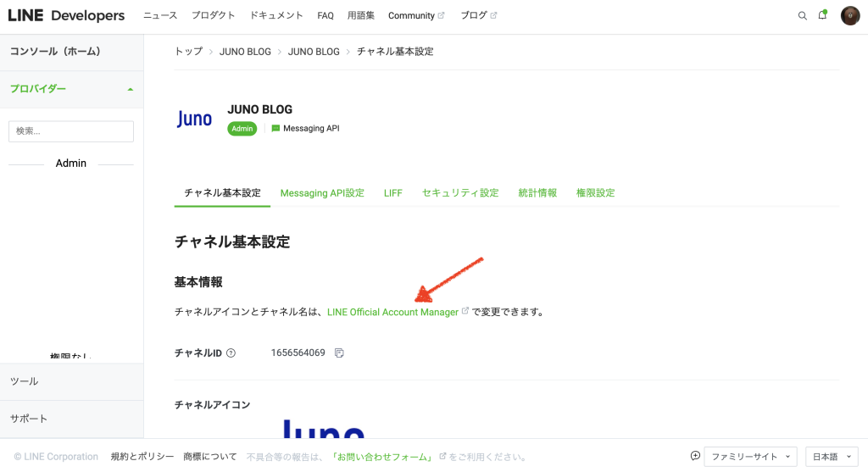Open first JUNO BLOG breadcrumb link

245,52
